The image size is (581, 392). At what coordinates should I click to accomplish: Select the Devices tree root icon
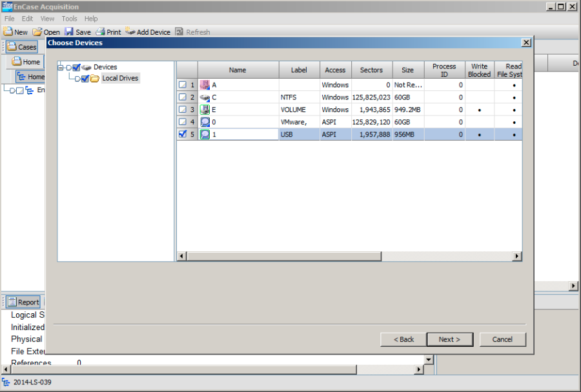[x=87, y=66]
